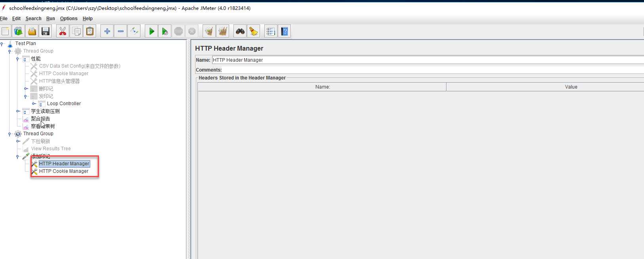Viewport: 644px width, 259px height.
Task: Collapse the Test Plan root node
Action: tap(2, 43)
